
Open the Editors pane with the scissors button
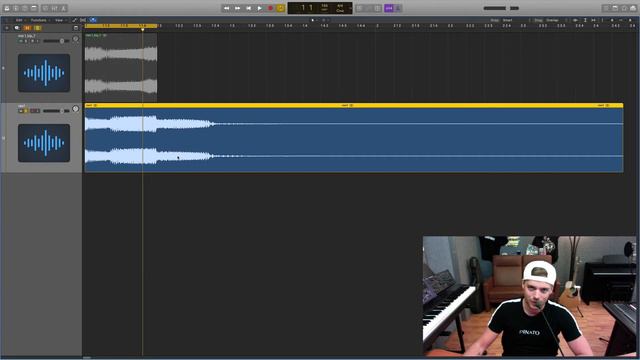tap(63, 8)
